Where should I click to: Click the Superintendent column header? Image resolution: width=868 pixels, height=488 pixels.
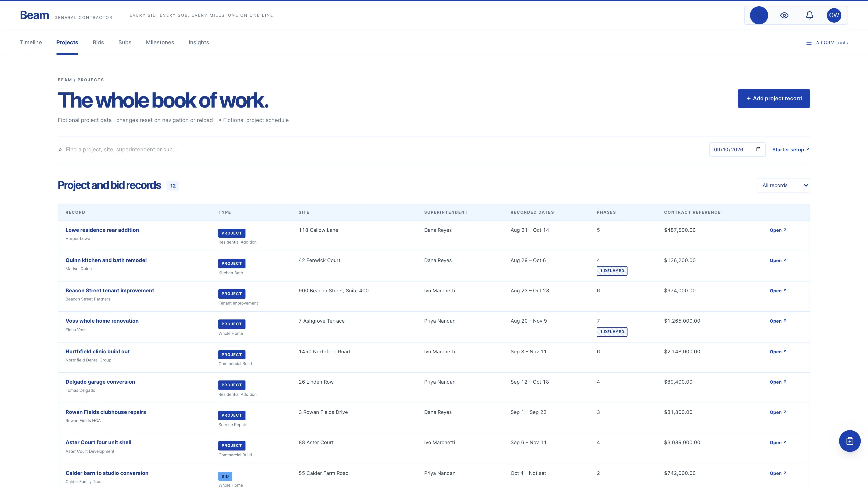(x=446, y=213)
